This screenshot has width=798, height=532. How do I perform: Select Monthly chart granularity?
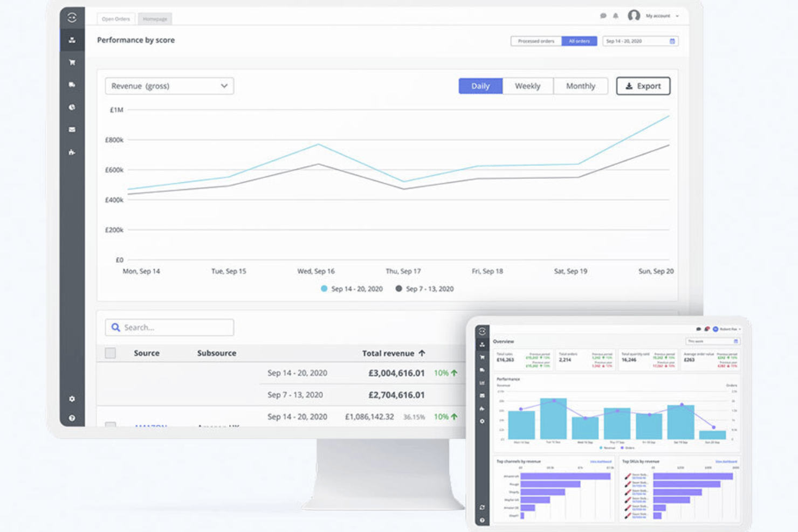point(581,86)
